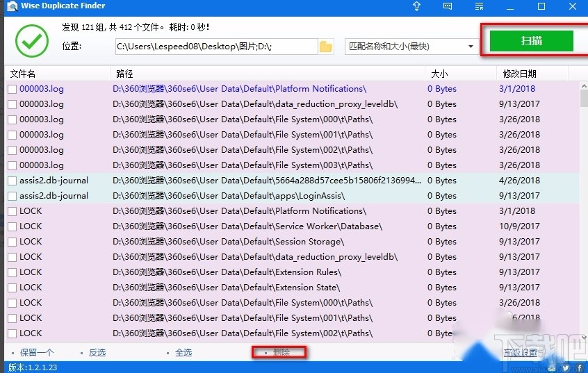Tick checkbox for 000003.log in File System\003\t\Paths
The image size is (588, 373).
coord(13,165)
